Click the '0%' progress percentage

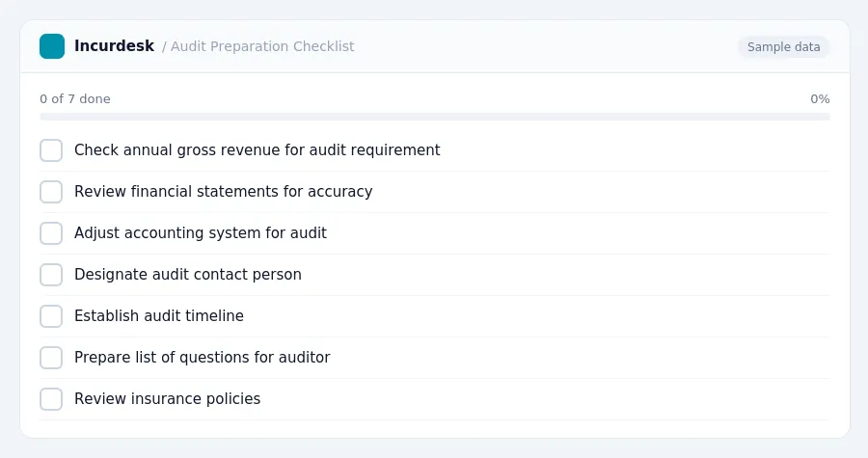click(x=820, y=99)
